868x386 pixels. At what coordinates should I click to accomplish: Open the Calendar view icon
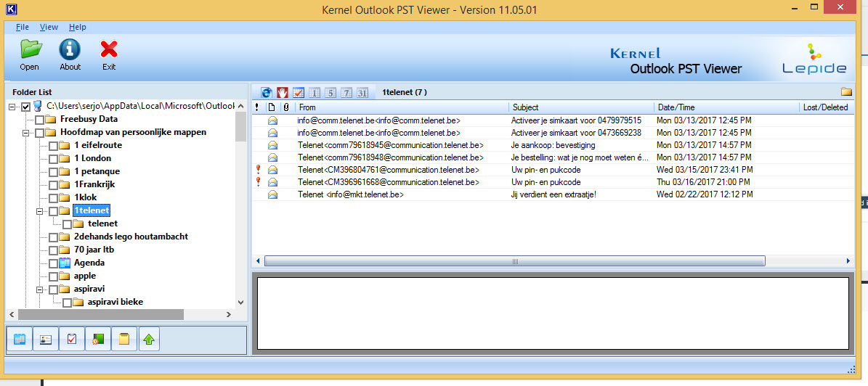(20, 339)
